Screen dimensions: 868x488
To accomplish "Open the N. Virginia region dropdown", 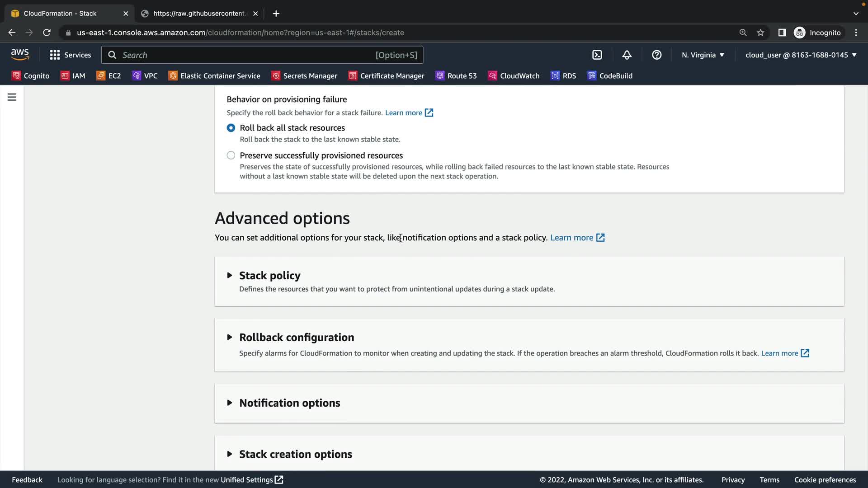I will click(x=703, y=55).
